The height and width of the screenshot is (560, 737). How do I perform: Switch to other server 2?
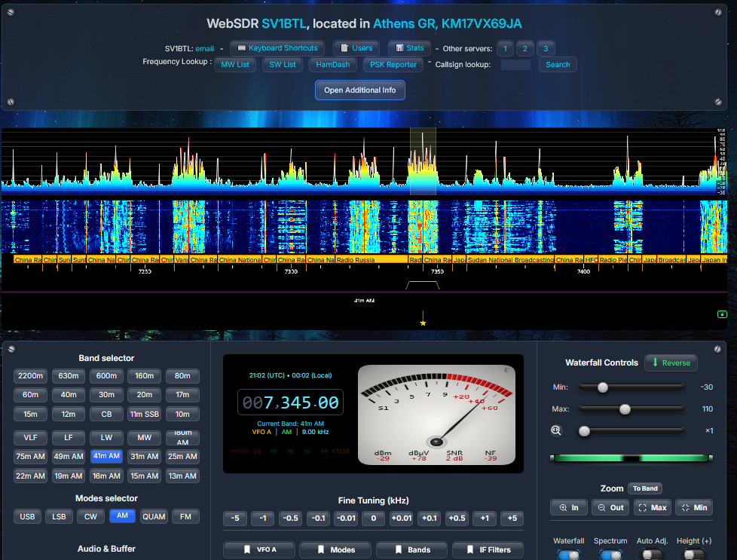(x=525, y=48)
